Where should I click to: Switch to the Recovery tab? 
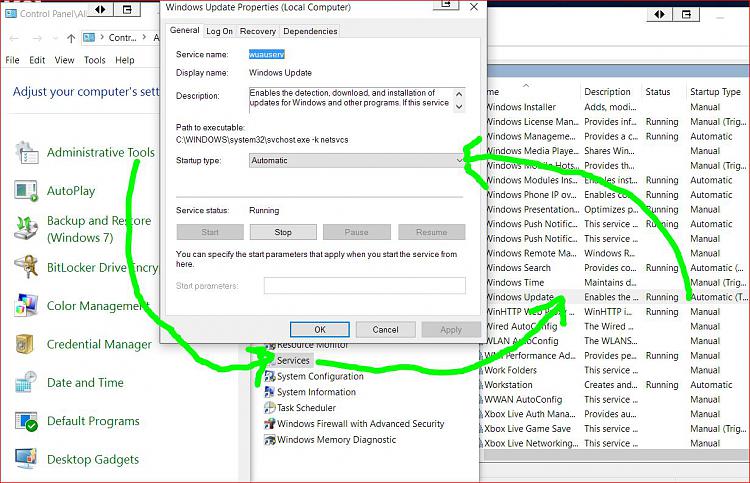tap(258, 31)
